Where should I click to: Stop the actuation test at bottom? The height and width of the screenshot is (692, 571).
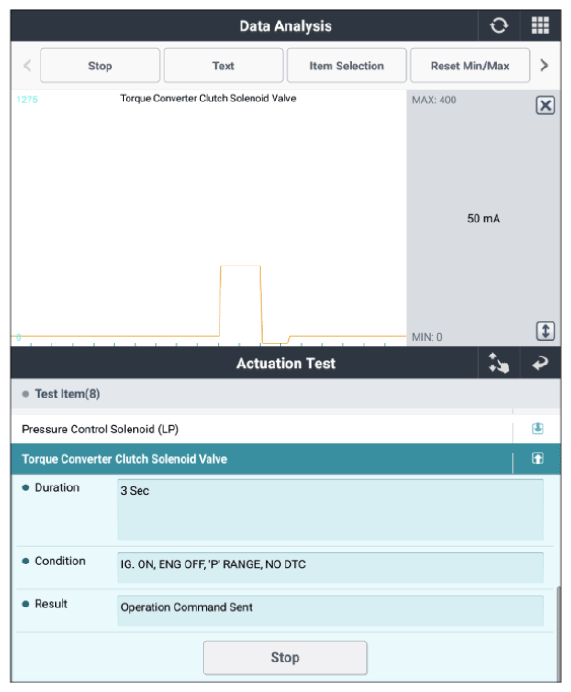(285, 657)
